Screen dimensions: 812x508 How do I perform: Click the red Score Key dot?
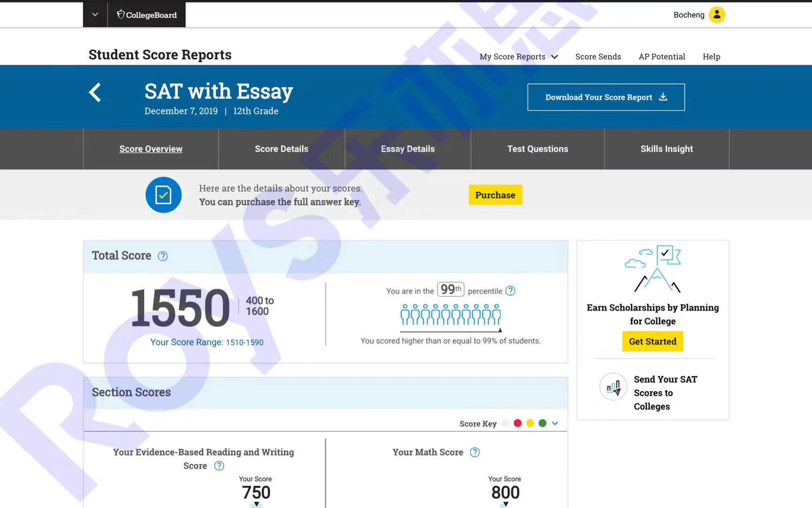517,423
